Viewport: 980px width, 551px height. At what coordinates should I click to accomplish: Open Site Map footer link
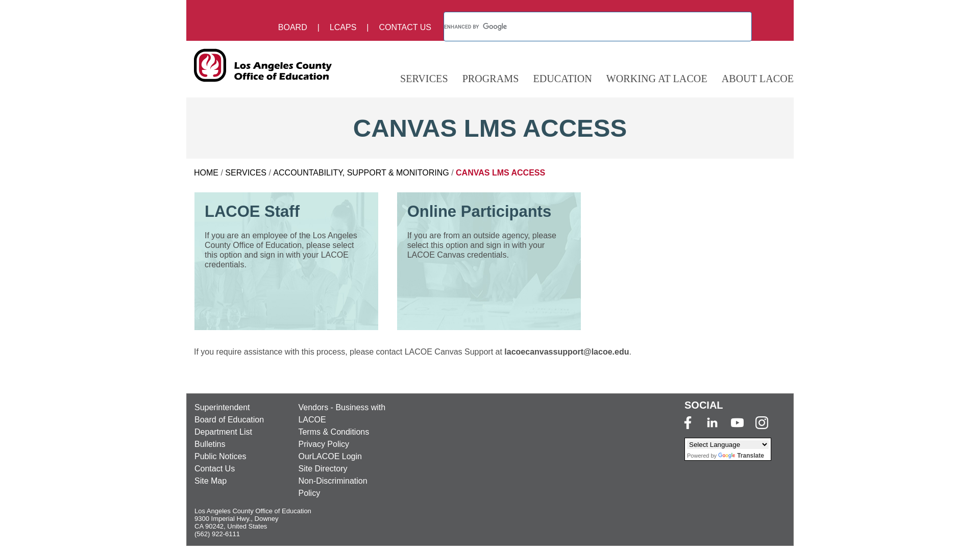(210, 481)
